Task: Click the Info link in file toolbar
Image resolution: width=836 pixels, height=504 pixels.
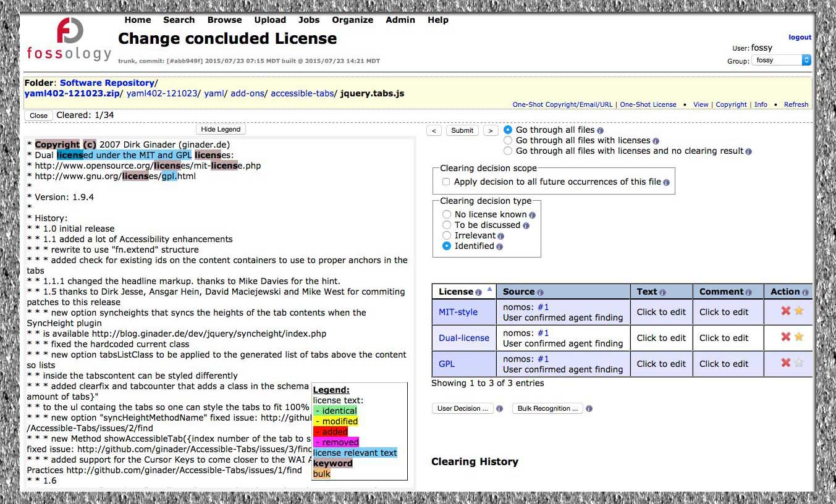Action: 761,104
